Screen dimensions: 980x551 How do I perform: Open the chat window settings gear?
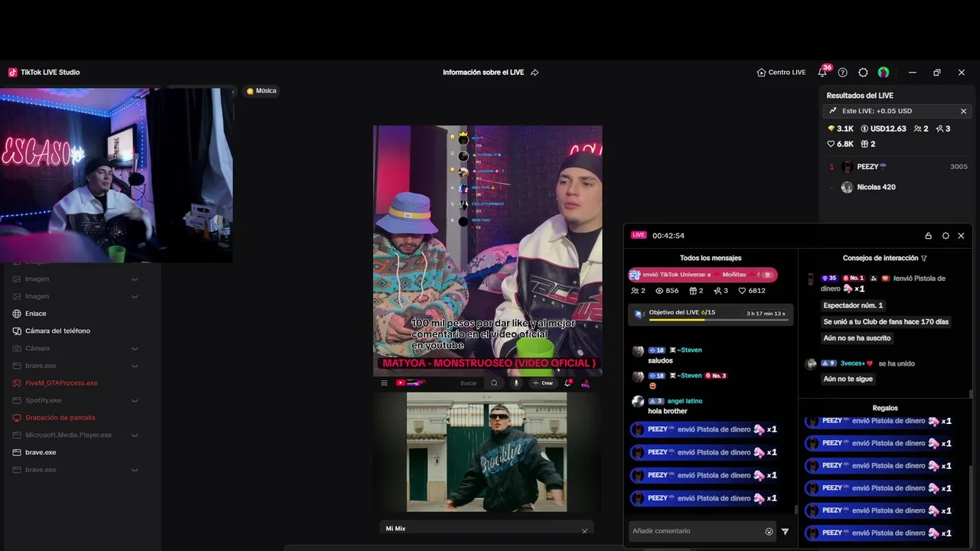(946, 236)
